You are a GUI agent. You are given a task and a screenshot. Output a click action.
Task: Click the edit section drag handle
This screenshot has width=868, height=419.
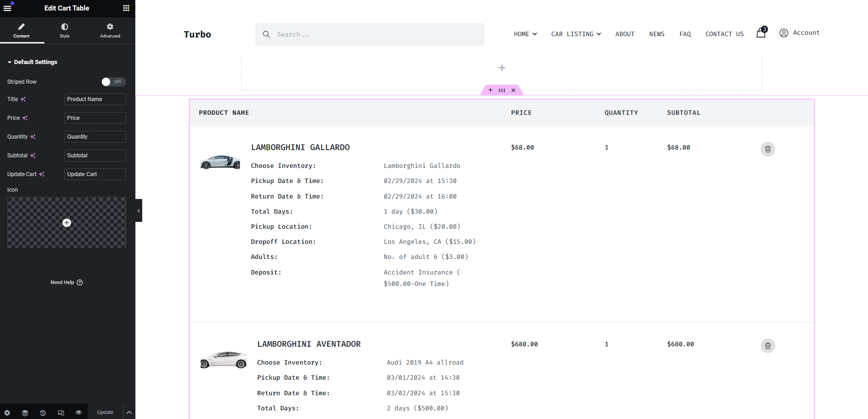[x=502, y=90]
